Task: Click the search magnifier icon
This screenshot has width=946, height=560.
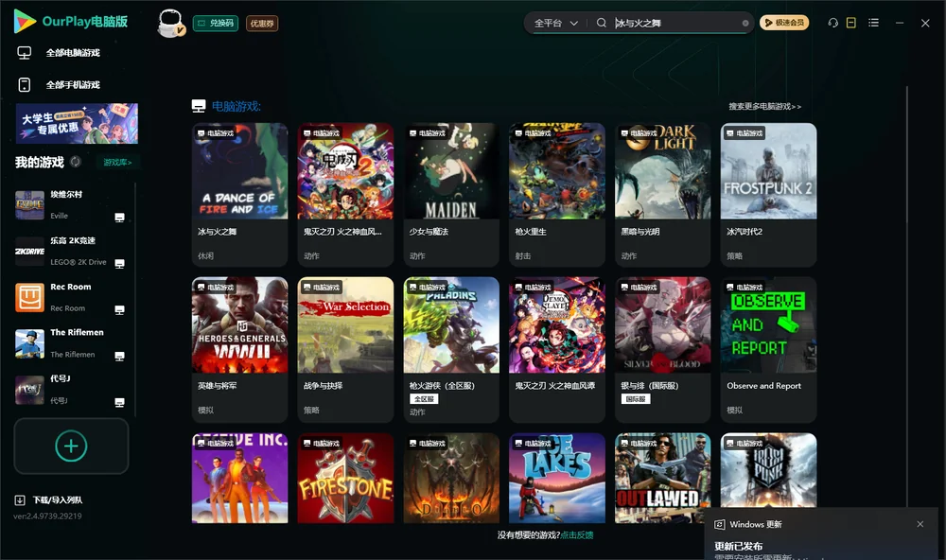Action: click(601, 23)
